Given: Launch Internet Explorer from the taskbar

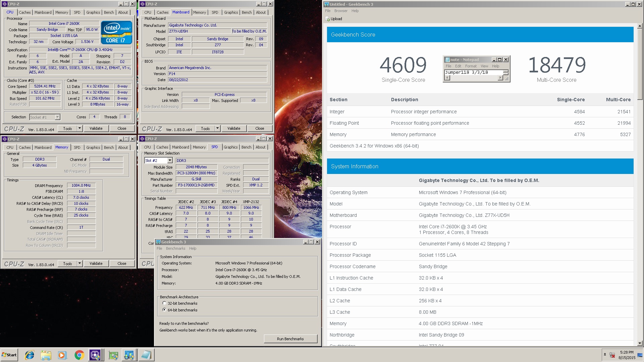Looking at the screenshot, I should pyautogui.click(x=30, y=355).
